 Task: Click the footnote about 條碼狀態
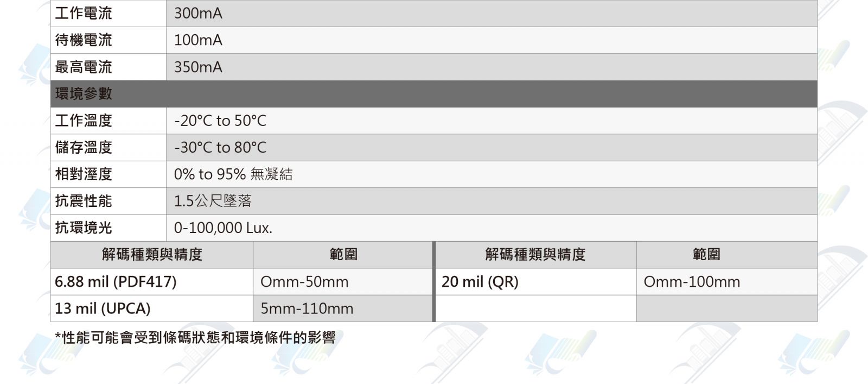pos(195,337)
